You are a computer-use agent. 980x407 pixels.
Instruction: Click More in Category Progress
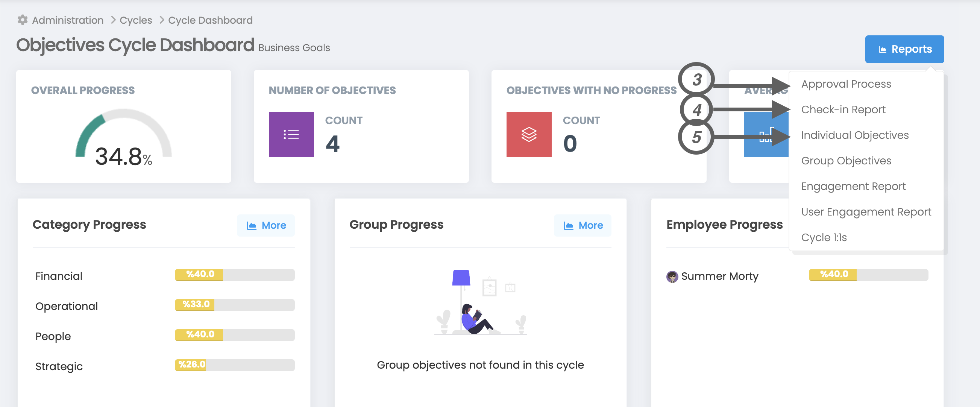[x=265, y=226]
